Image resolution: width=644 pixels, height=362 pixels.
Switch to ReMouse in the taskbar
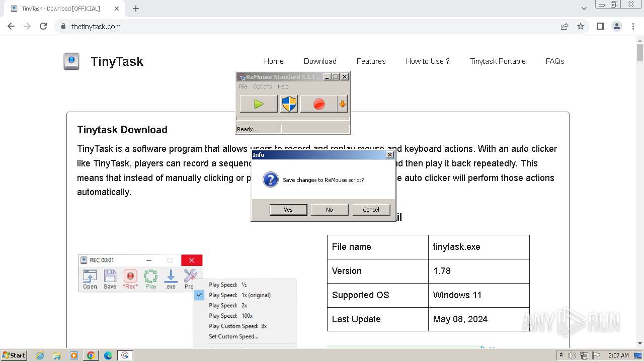pyautogui.click(x=125, y=355)
